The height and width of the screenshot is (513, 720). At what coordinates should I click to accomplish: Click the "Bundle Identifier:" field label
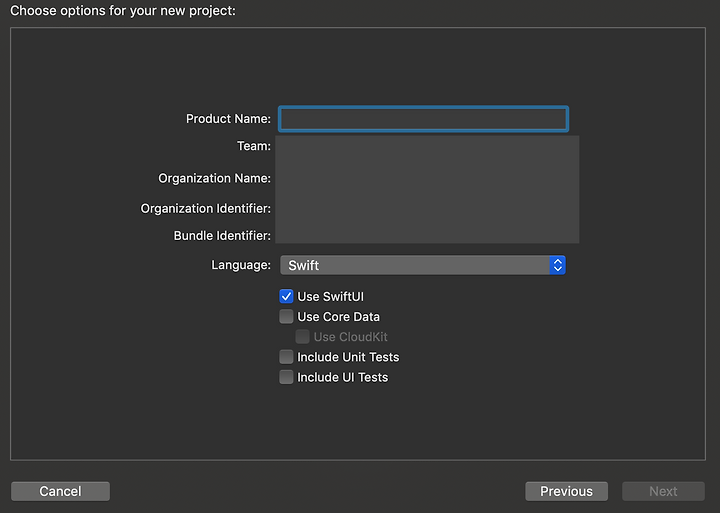[222, 236]
